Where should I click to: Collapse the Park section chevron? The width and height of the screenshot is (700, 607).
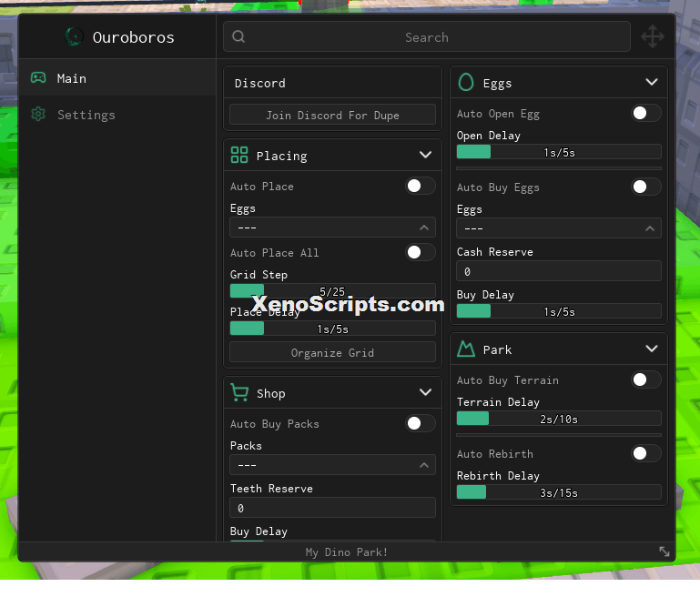pos(652,349)
